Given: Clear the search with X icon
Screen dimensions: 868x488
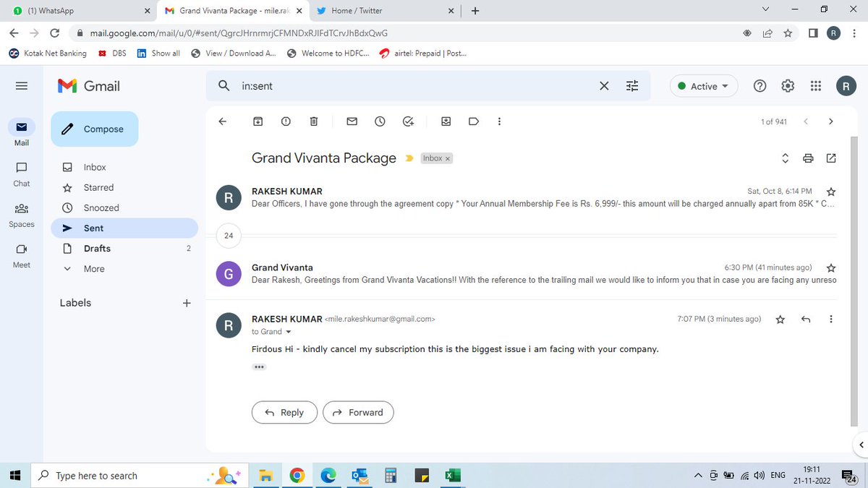Looking at the screenshot, I should pos(604,86).
